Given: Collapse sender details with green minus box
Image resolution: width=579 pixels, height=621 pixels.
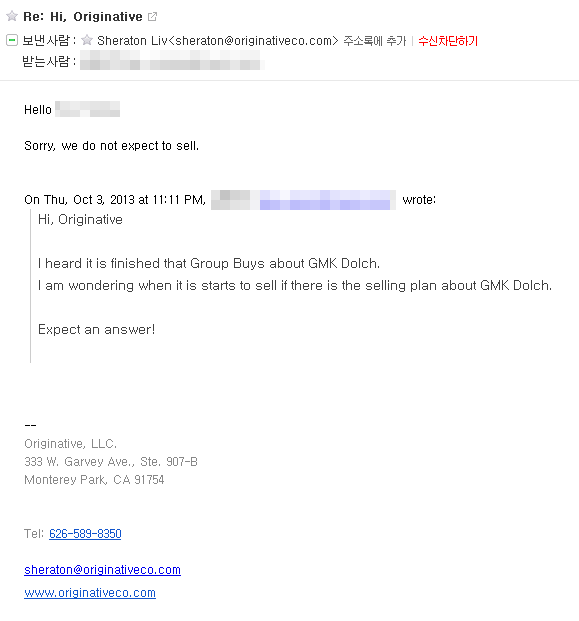Looking at the screenshot, I should coord(12,40).
